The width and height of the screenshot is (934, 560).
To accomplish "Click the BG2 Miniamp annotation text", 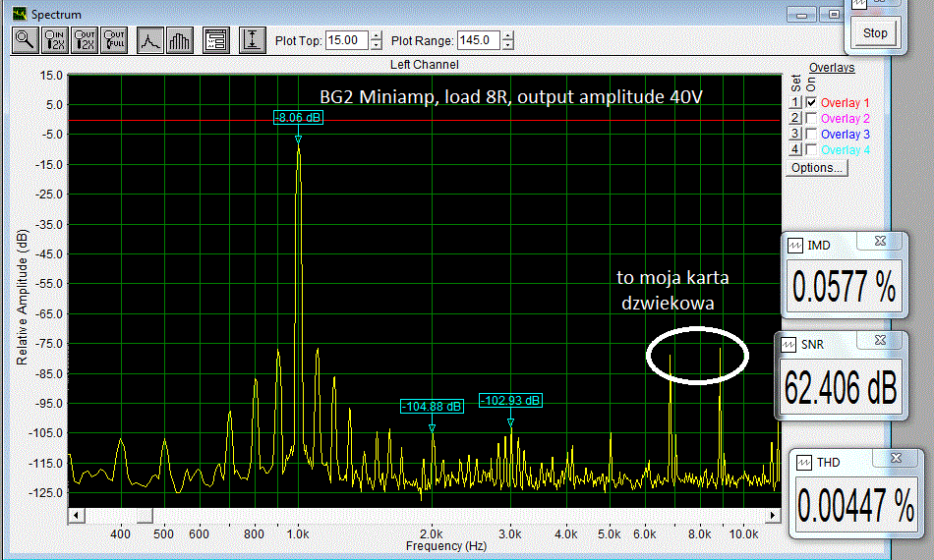I will (511, 96).
